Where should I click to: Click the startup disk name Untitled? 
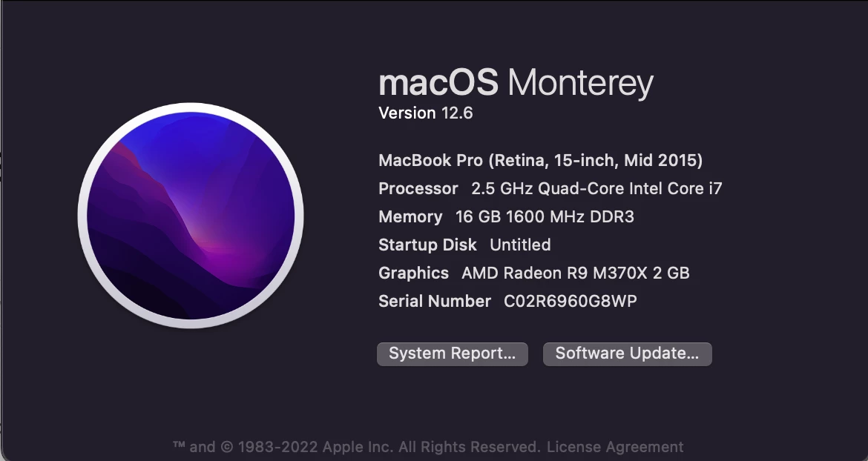click(x=520, y=245)
